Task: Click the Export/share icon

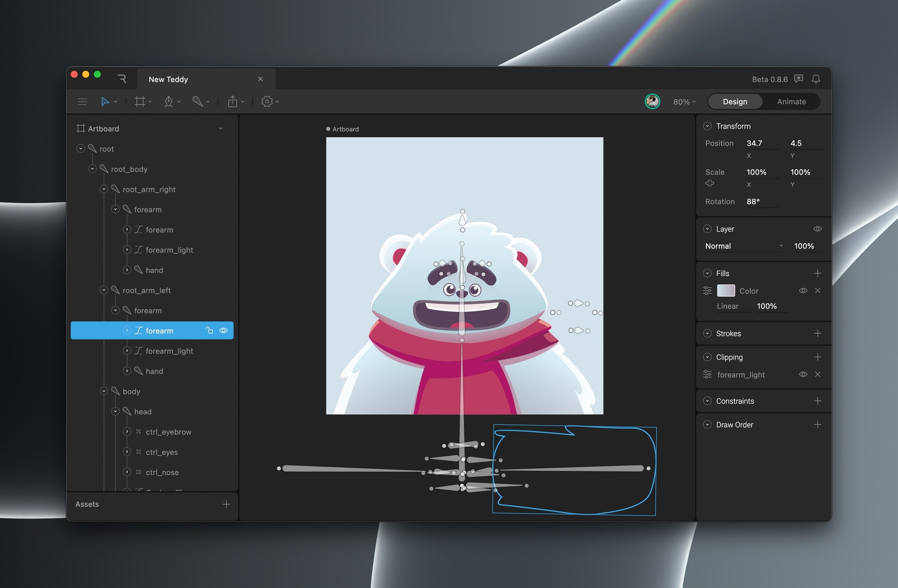Action: 232,101
